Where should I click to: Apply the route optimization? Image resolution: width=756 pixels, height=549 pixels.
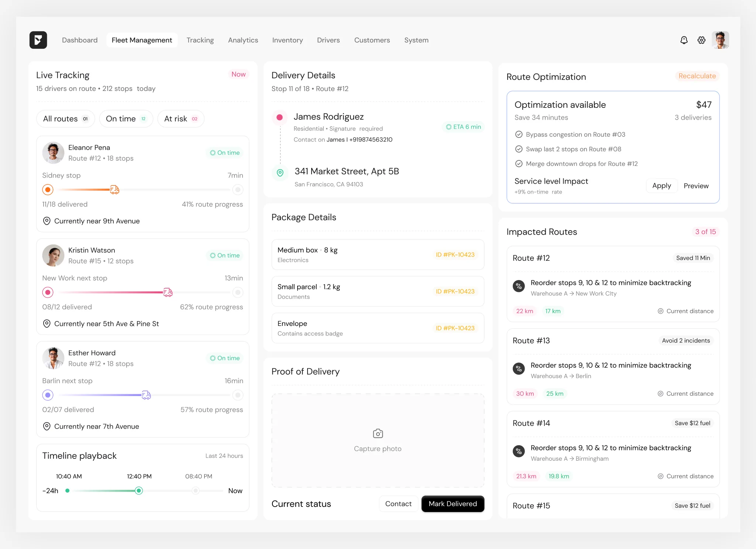tap(661, 185)
